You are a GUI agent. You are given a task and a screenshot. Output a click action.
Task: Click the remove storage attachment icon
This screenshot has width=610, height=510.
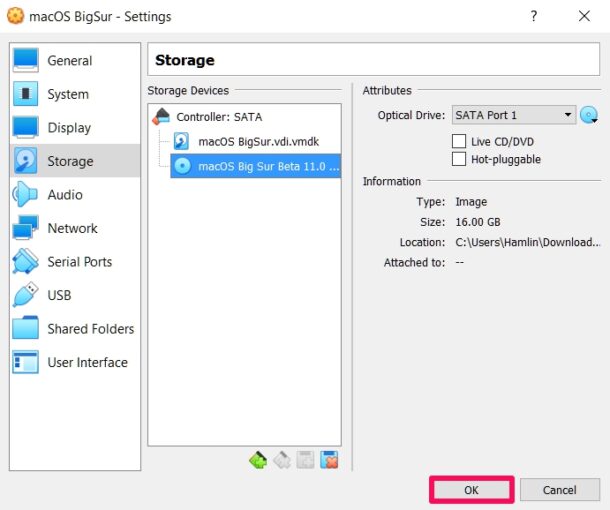tap(329, 460)
